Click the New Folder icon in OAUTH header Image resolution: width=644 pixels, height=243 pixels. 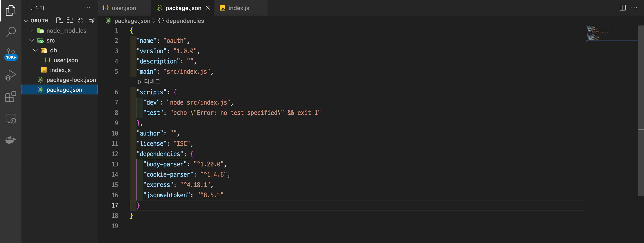coord(70,21)
